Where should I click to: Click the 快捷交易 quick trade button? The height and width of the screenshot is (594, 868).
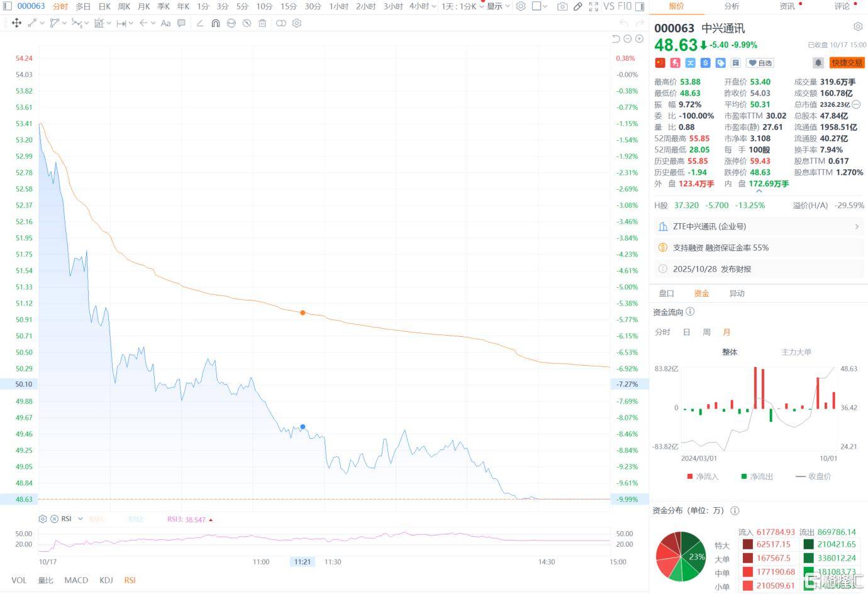coord(847,63)
